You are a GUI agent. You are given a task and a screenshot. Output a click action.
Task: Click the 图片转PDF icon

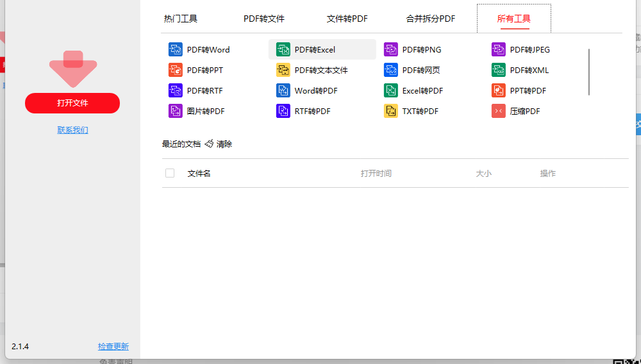tap(176, 111)
